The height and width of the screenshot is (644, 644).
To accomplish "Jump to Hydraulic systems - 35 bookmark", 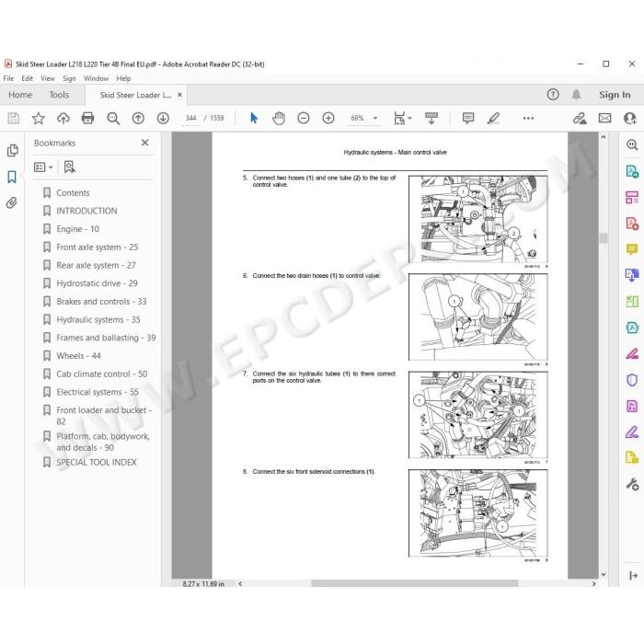I will [98, 319].
